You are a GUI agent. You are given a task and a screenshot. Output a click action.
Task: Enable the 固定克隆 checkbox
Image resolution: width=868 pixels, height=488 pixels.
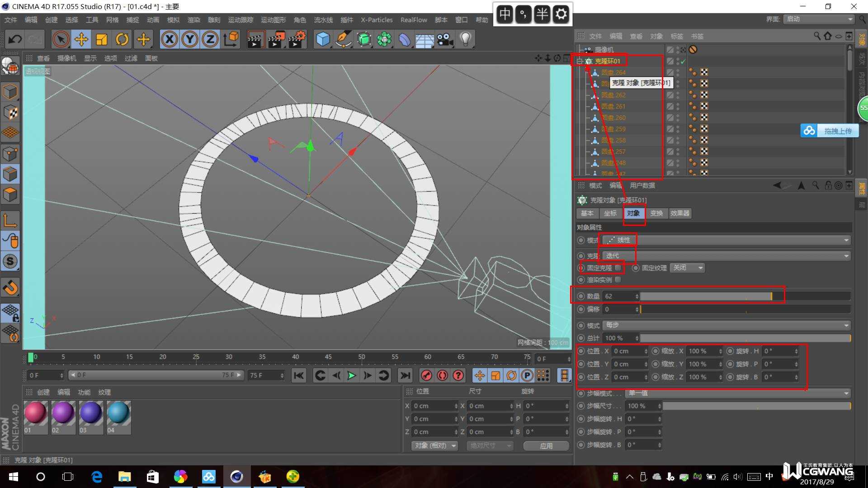[x=618, y=268]
